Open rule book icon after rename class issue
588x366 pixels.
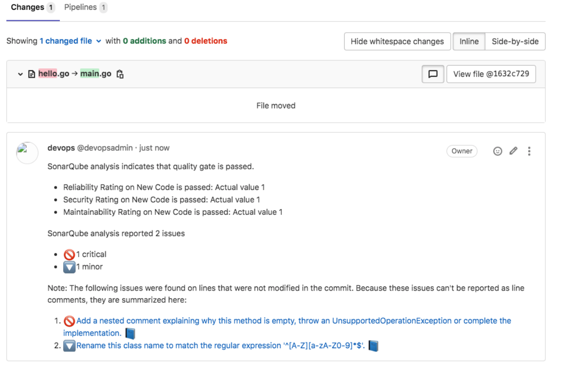(373, 346)
